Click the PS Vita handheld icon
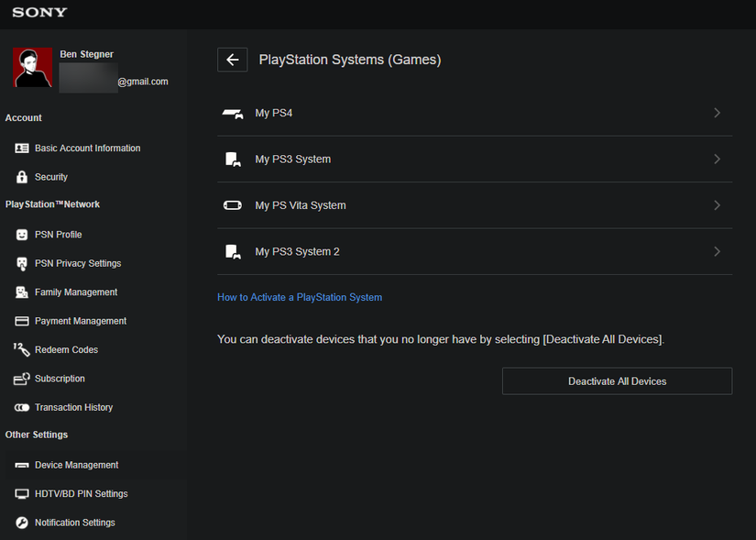756x540 pixels. click(232, 205)
